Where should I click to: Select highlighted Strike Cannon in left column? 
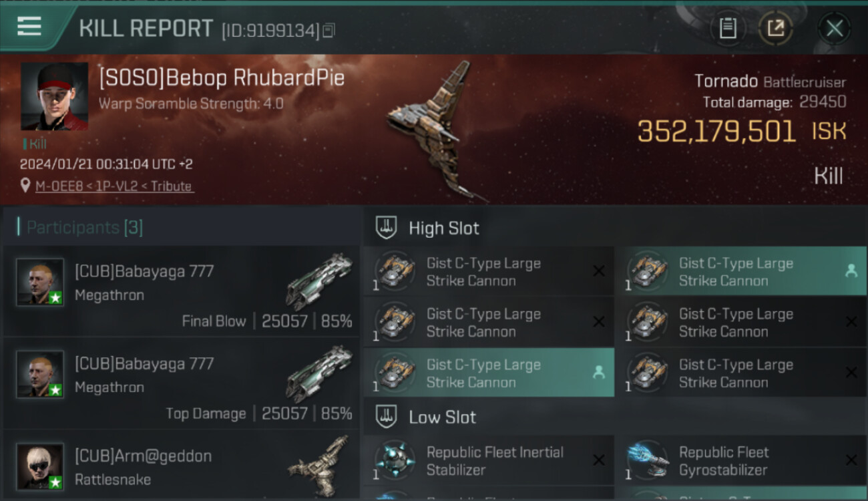click(489, 373)
